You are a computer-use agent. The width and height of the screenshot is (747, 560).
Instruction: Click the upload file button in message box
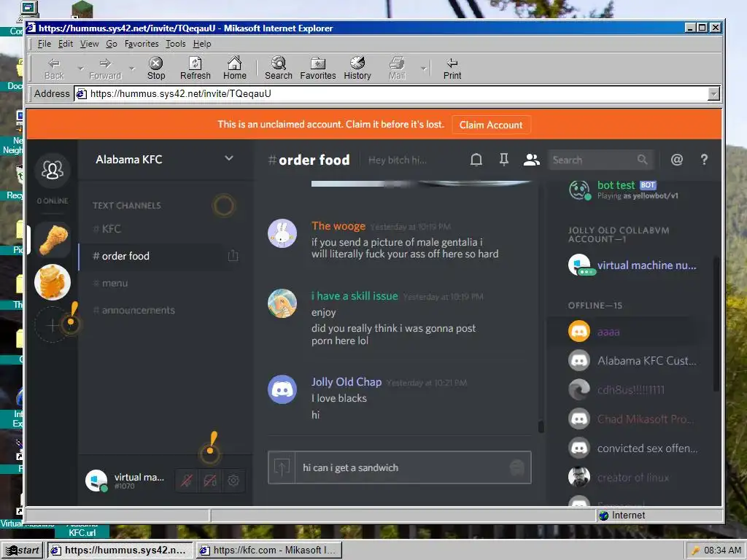(x=282, y=467)
